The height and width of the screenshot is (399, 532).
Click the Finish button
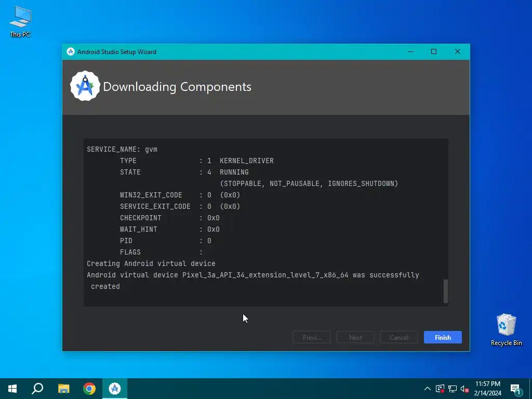[x=443, y=337]
